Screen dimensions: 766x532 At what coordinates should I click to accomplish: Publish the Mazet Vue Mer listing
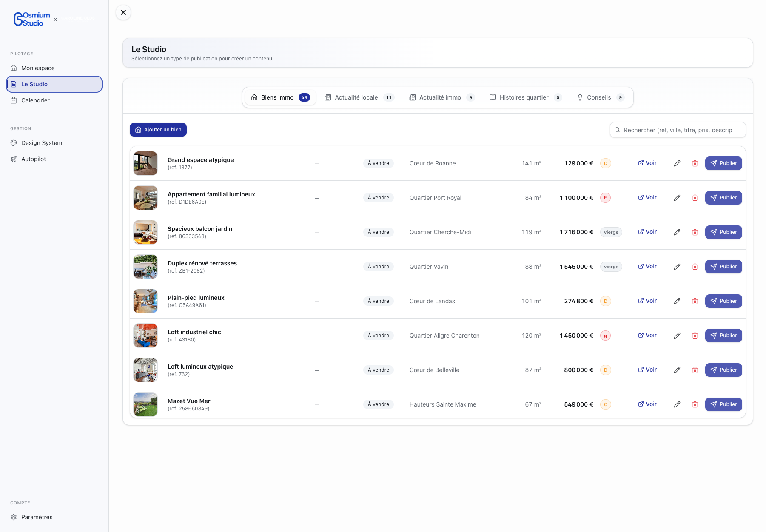tap(723, 404)
